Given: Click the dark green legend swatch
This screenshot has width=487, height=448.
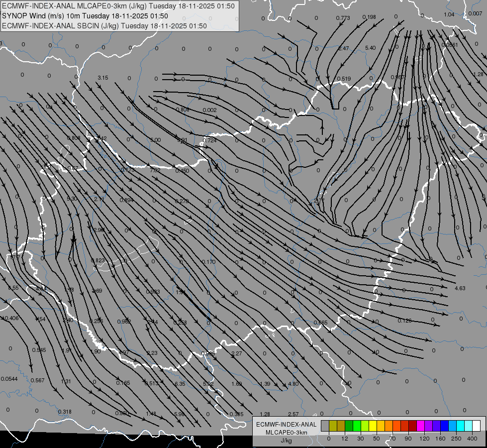Looking at the screenshot, I should pos(349,426).
